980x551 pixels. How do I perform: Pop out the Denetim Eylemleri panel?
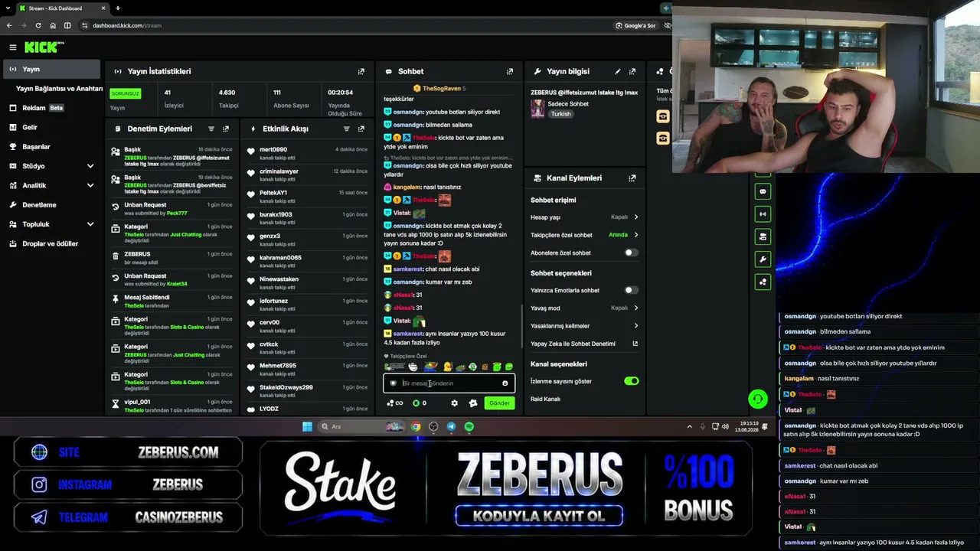(226, 129)
